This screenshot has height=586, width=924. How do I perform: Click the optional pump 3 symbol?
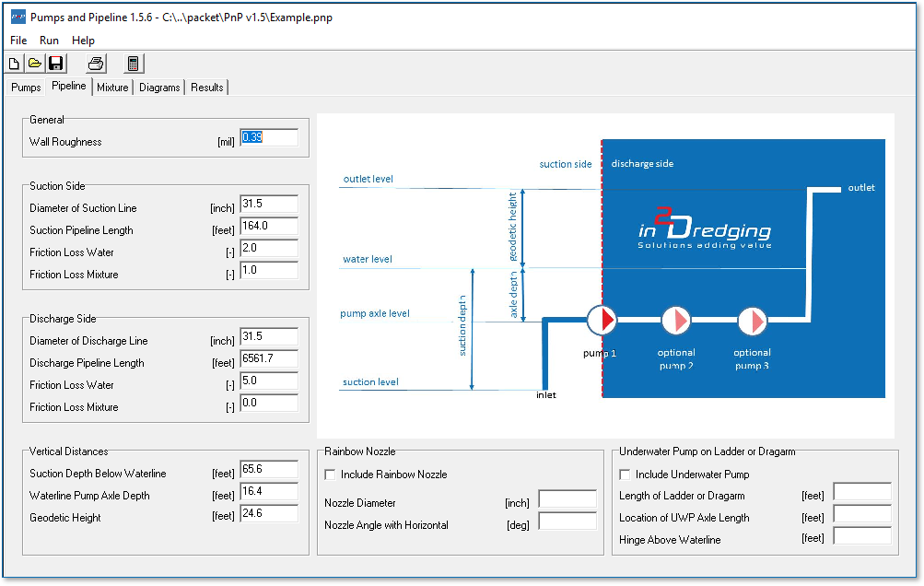753,322
